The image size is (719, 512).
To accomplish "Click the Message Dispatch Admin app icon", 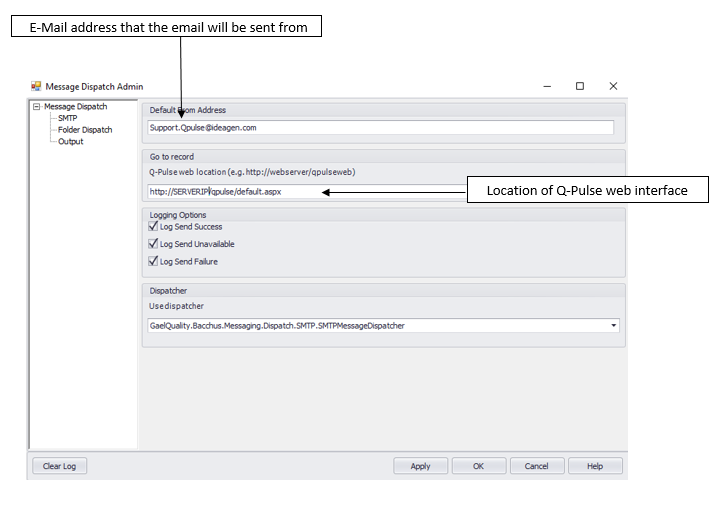I will (36, 86).
